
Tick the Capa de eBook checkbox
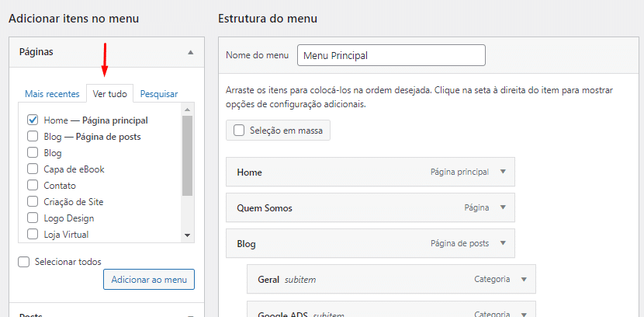[x=33, y=169]
